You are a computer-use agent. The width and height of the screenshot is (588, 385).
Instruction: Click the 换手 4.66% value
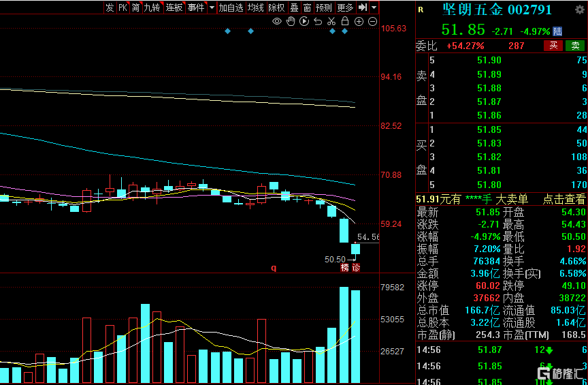574,262
